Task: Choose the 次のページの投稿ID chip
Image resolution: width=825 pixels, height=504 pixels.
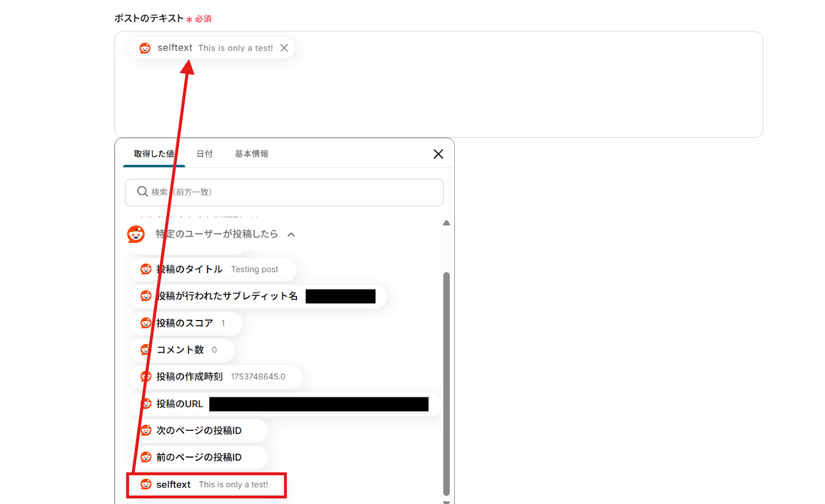Action: pos(199,430)
